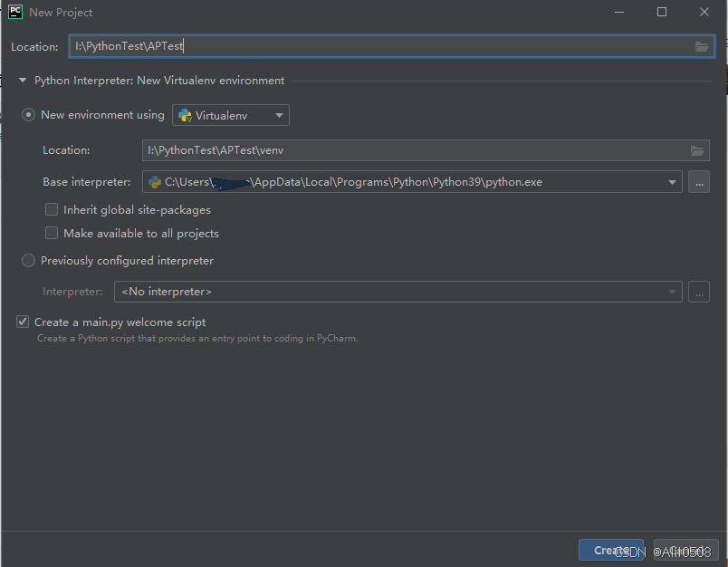
Task: Open the Base interpreter dropdown
Action: click(671, 181)
